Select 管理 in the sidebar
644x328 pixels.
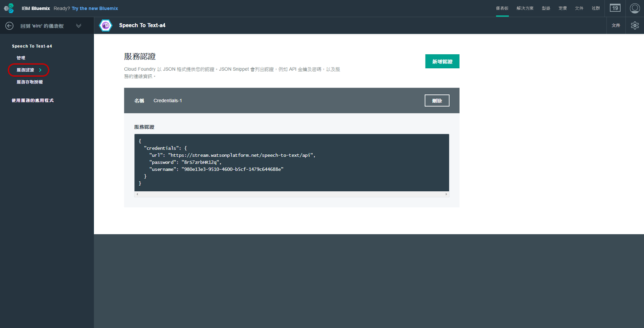[x=21, y=58]
